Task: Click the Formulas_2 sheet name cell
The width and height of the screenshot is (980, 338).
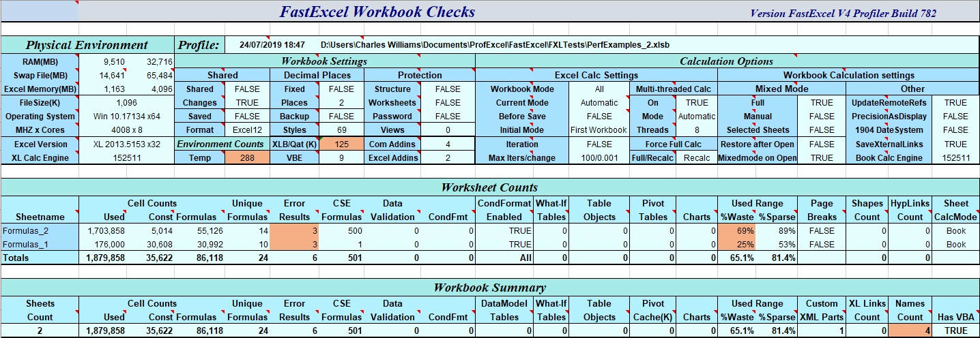Action: tap(40, 231)
